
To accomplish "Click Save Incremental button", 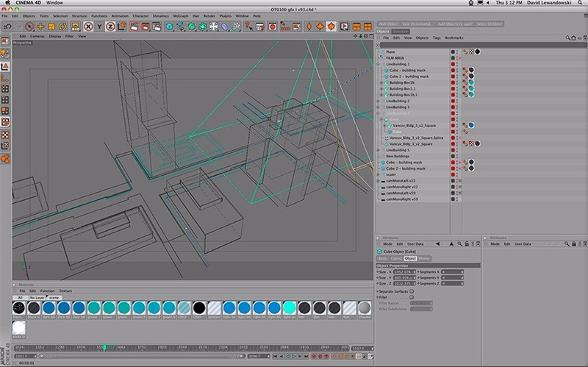I will [x=418, y=24].
